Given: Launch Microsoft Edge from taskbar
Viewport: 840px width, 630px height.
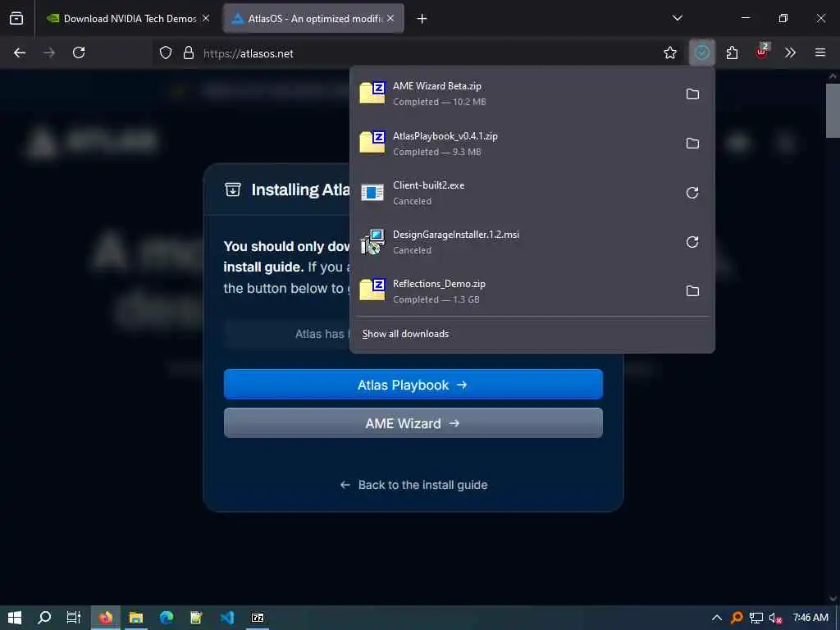Looking at the screenshot, I should (x=167, y=618).
